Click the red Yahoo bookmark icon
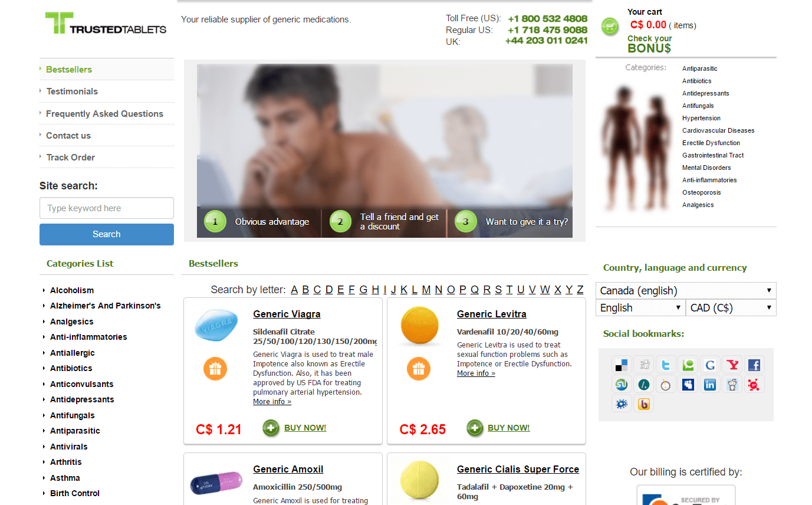The width and height of the screenshot is (812, 505). coord(732,365)
